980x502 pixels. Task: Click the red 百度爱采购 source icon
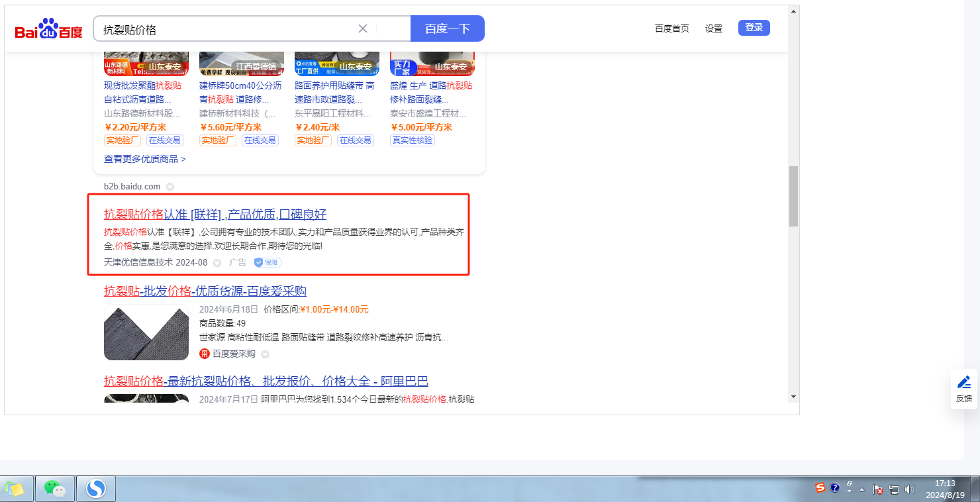(x=205, y=354)
